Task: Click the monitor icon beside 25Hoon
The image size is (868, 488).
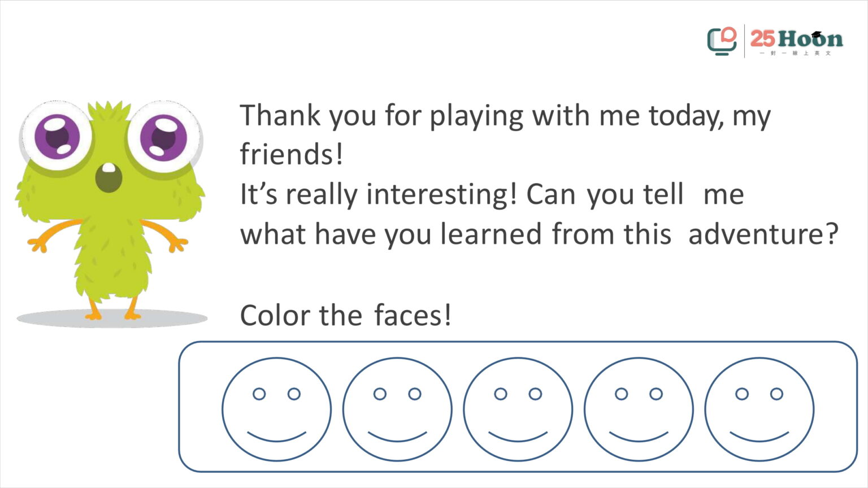Action: click(722, 41)
